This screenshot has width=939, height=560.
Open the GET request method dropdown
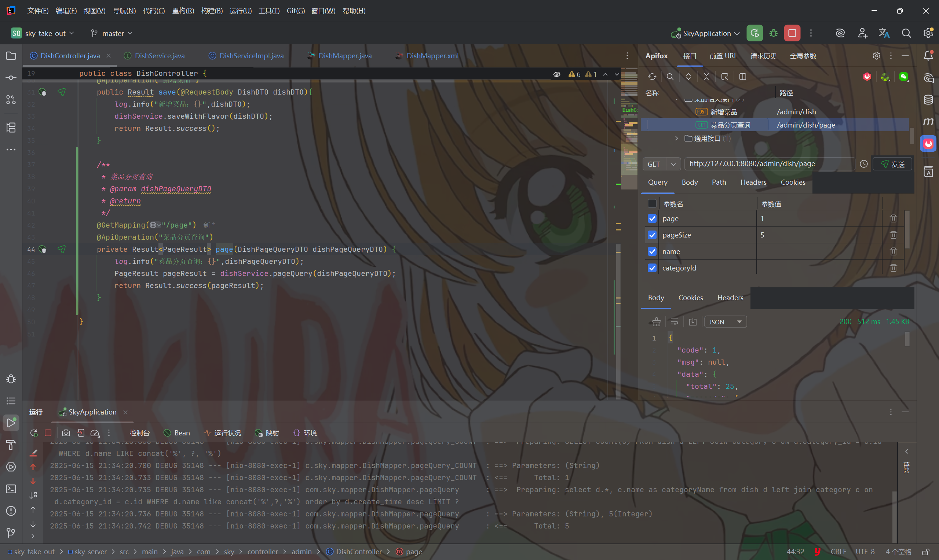pyautogui.click(x=661, y=164)
